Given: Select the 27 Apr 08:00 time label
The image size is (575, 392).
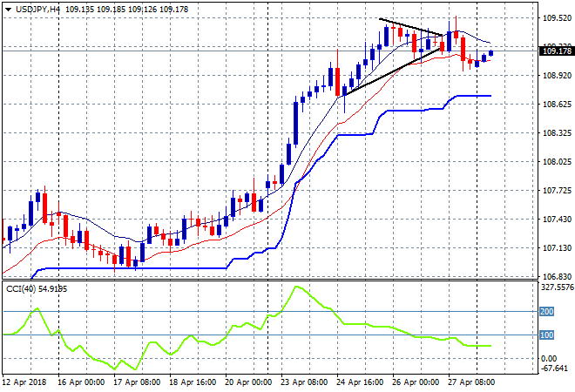Looking at the screenshot, I should tap(471, 382).
